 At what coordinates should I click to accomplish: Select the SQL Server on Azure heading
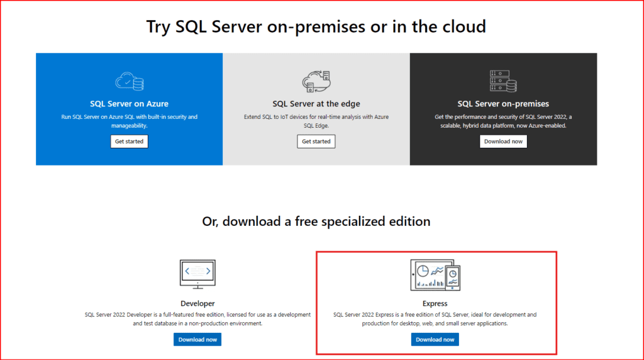tap(129, 104)
